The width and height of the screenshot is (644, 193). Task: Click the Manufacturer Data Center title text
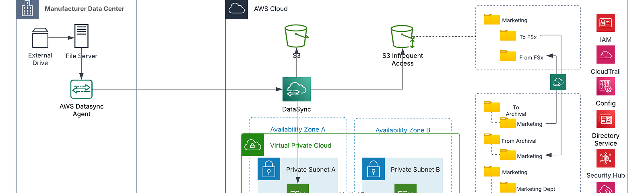coord(85,9)
